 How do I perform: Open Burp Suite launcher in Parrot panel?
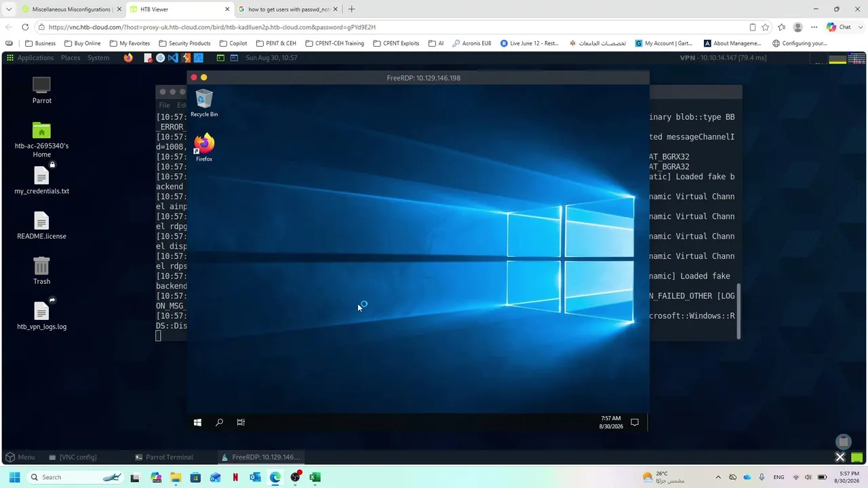tap(186, 58)
